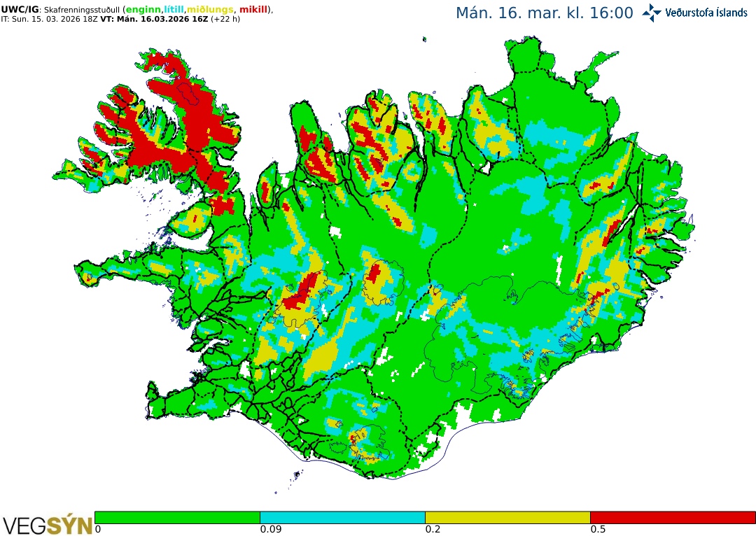This screenshot has height=536, width=756.
Task: Click the 0.5 legend value
Action: coord(598,529)
